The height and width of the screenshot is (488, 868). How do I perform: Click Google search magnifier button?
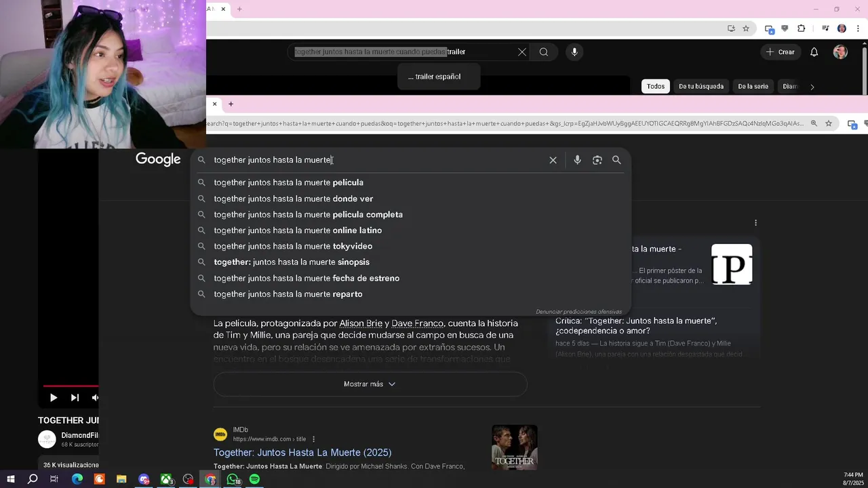point(616,160)
